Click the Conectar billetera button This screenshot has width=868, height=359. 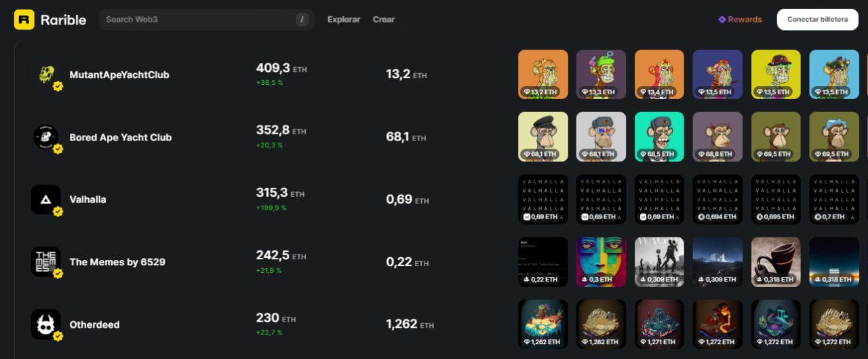(x=818, y=20)
